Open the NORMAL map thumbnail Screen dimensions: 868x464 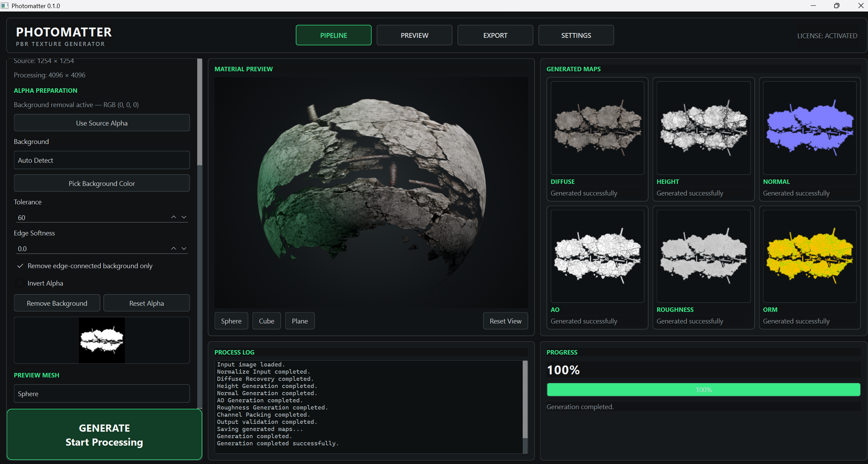[x=810, y=128]
